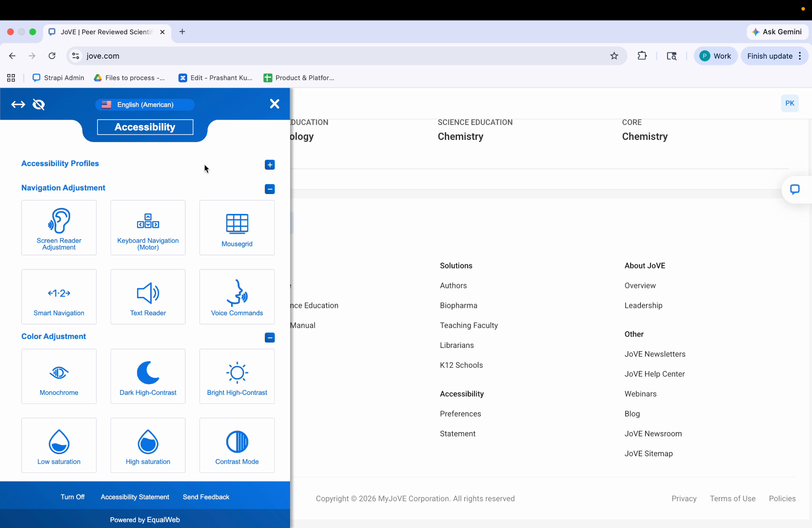This screenshot has height=528, width=812.
Task: View site information icon in address bar
Action: pyautogui.click(x=76, y=56)
